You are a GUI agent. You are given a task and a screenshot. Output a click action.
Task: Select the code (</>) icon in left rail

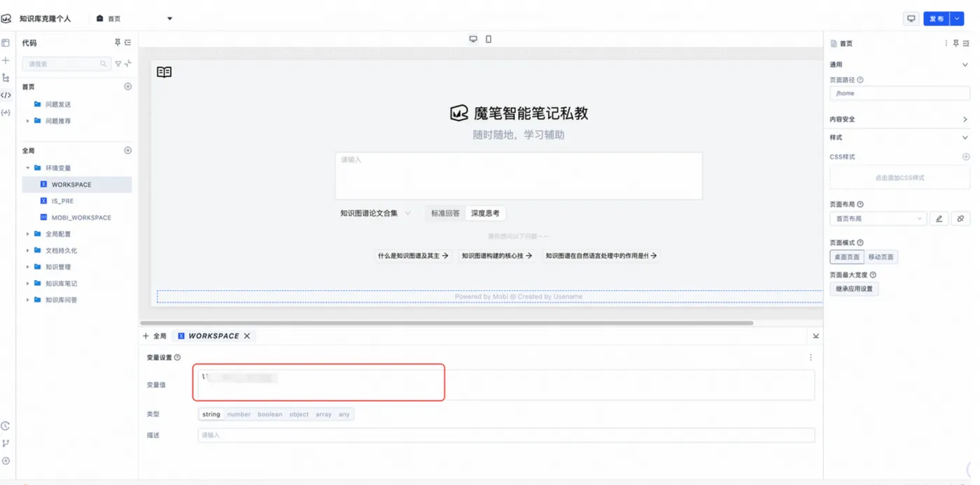(6, 95)
